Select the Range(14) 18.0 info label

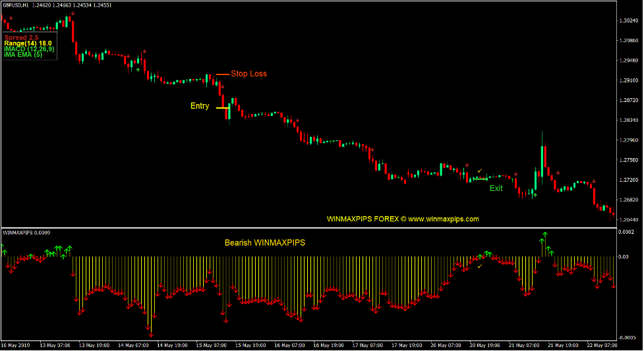pyautogui.click(x=28, y=43)
